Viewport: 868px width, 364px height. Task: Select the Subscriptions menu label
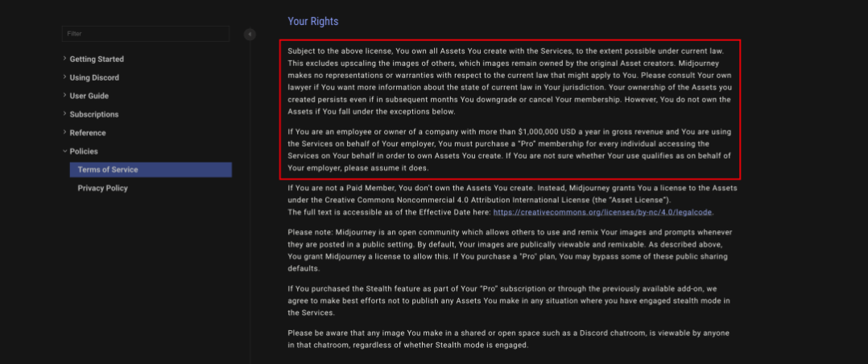click(x=94, y=115)
